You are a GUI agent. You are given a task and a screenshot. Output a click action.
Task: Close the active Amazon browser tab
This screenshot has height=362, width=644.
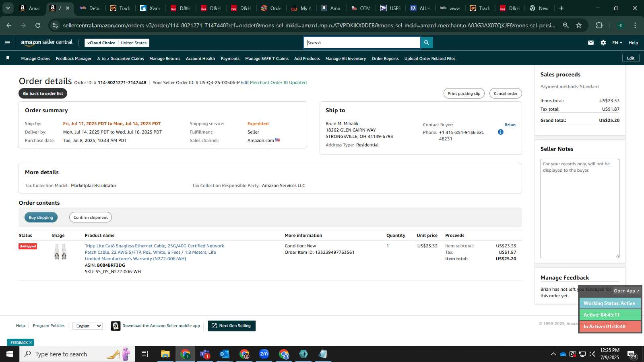click(x=68, y=8)
